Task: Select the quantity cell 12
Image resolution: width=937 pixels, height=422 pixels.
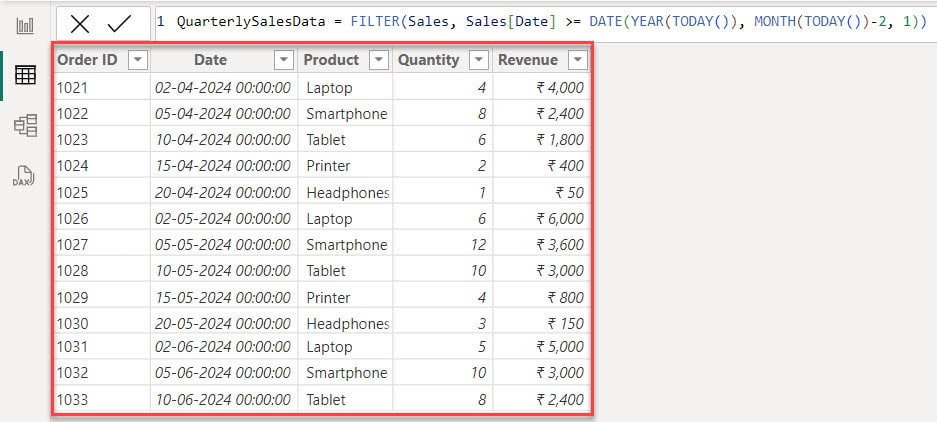Action: point(442,244)
